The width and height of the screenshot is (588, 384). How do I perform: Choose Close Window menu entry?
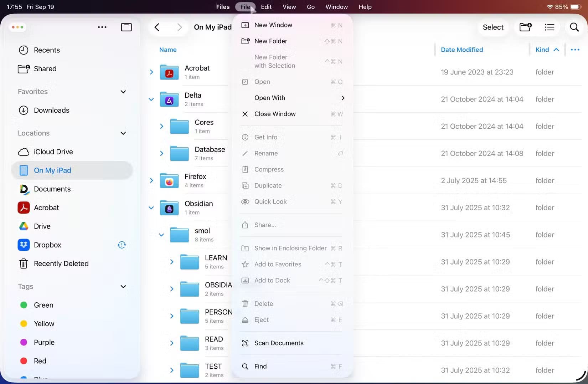pos(292,114)
